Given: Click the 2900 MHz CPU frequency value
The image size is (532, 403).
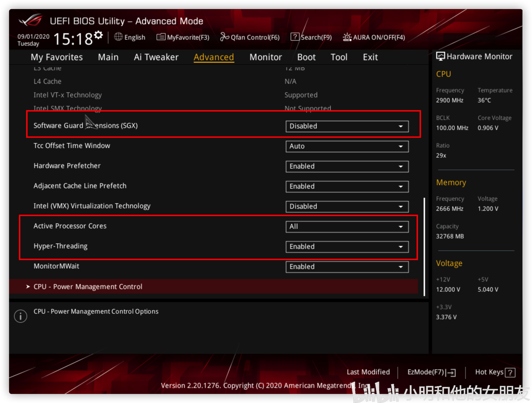Looking at the screenshot, I should [x=449, y=100].
